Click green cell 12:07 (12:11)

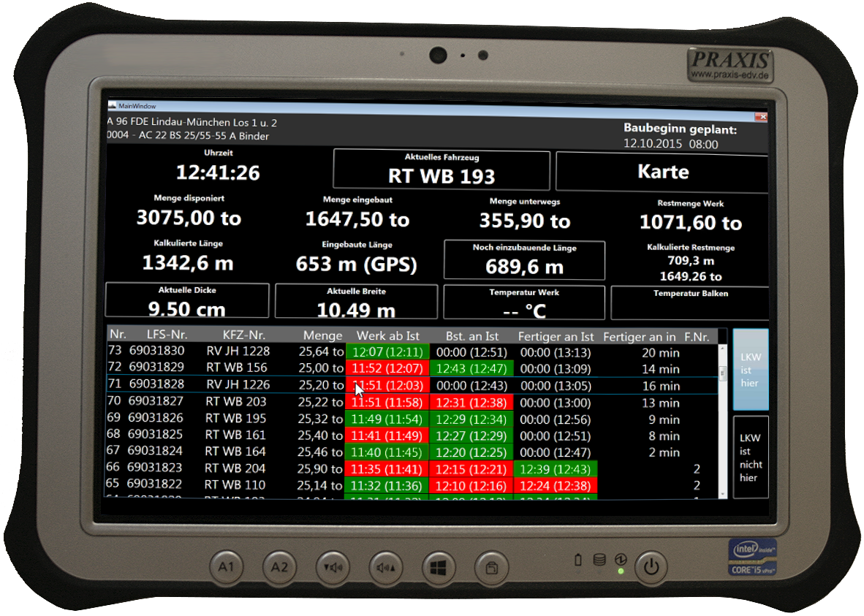point(387,351)
